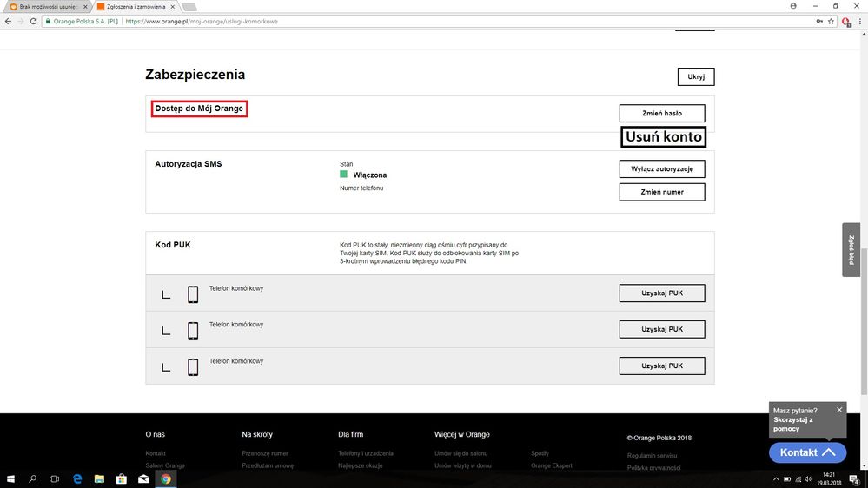Click the browser back arrow
The width and height of the screenshot is (868, 488).
pyautogui.click(x=8, y=21)
